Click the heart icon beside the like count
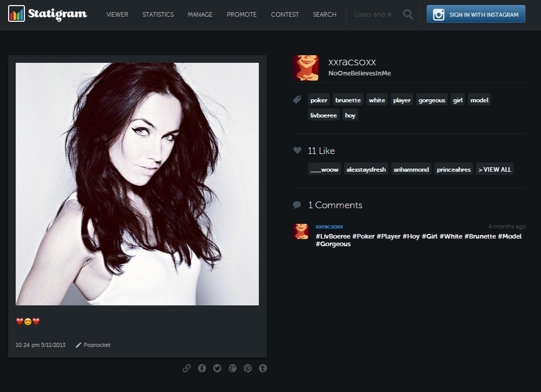The height and width of the screenshot is (392, 541). coord(297,150)
